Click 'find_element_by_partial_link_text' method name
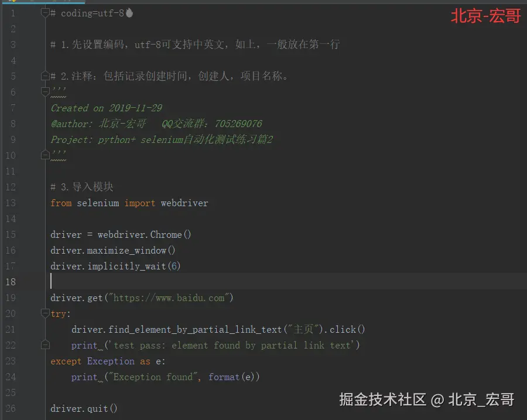527x420 pixels. 195,330
